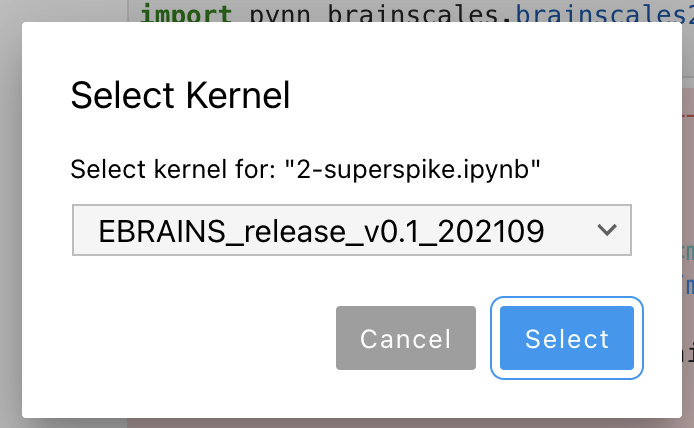The width and height of the screenshot is (694, 428).
Task: Click the blue focus ring around Select
Action: point(567,299)
